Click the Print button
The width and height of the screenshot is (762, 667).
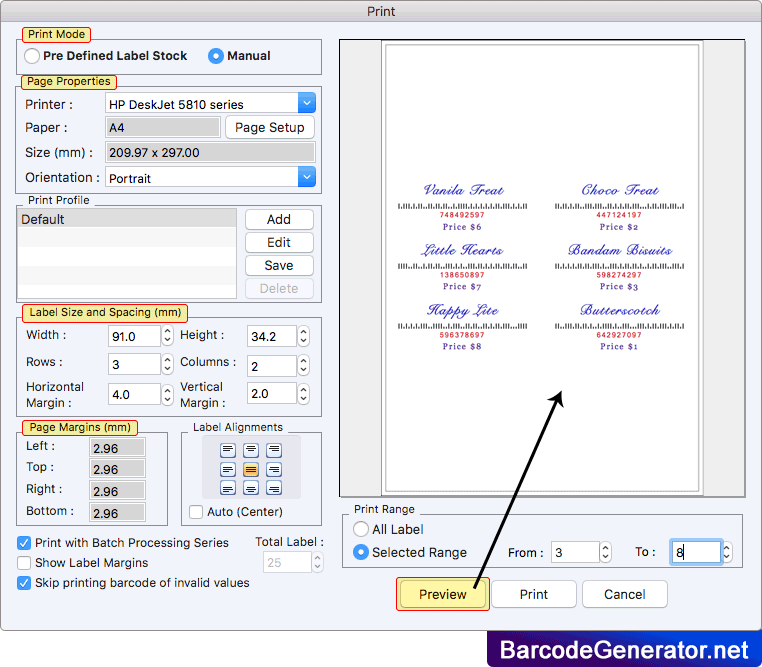(534, 594)
